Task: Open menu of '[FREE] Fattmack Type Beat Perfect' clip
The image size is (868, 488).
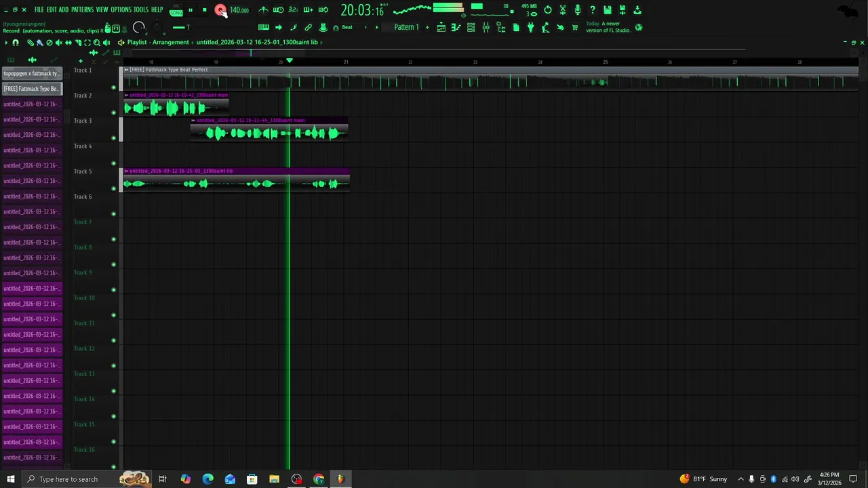Action: pos(126,70)
